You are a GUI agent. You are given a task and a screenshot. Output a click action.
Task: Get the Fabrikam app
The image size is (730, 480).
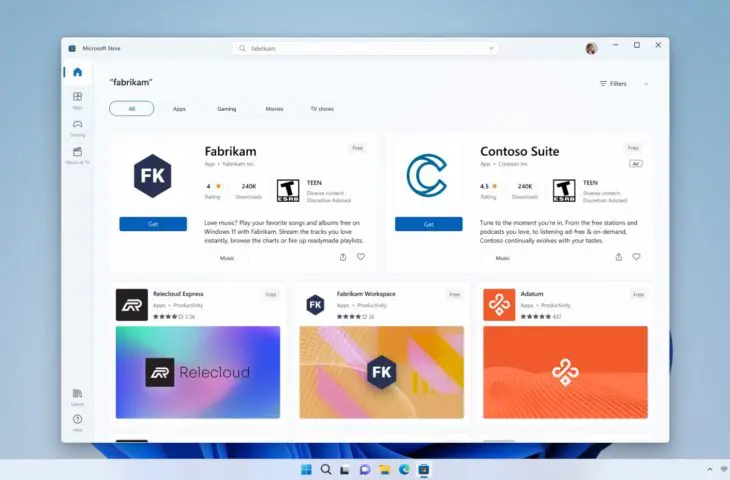click(x=153, y=224)
